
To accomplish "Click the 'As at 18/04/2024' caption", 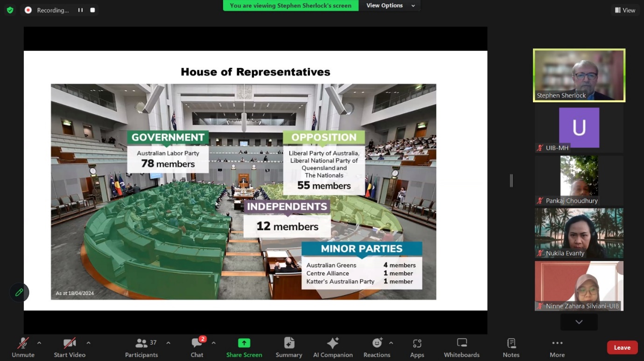I will (x=75, y=293).
